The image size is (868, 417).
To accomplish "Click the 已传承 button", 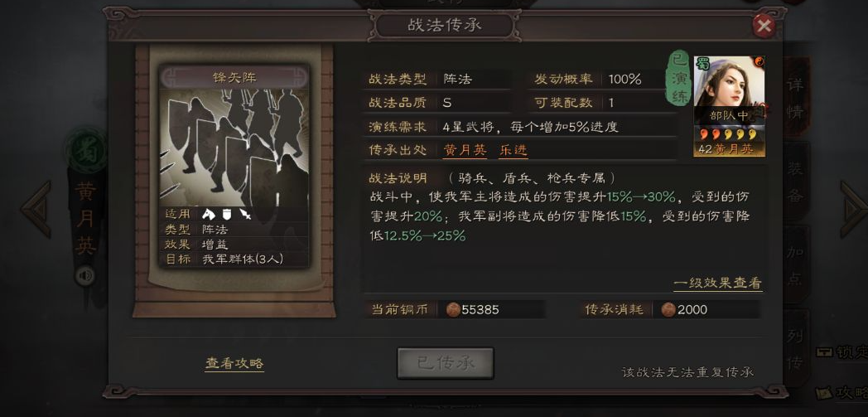I will click(x=445, y=363).
